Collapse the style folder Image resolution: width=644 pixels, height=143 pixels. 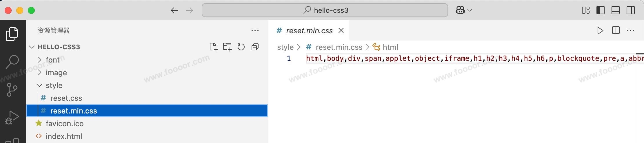click(54, 85)
